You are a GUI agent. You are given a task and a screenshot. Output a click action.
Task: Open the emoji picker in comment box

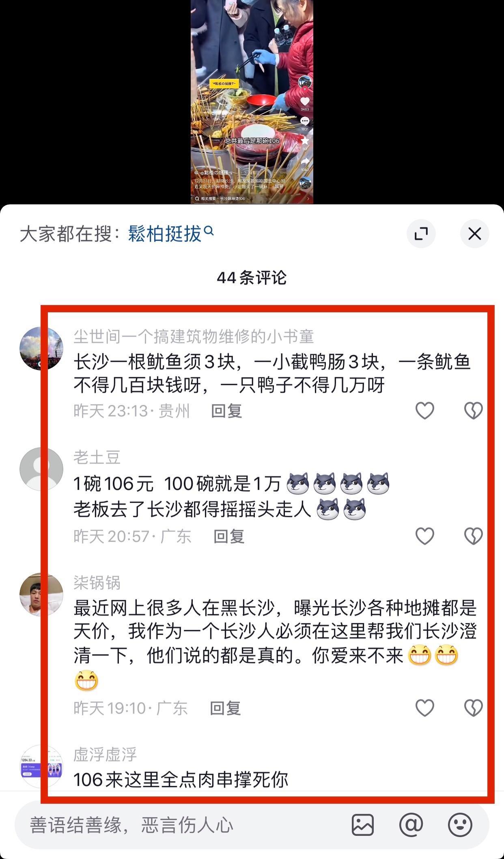[x=460, y=825]
